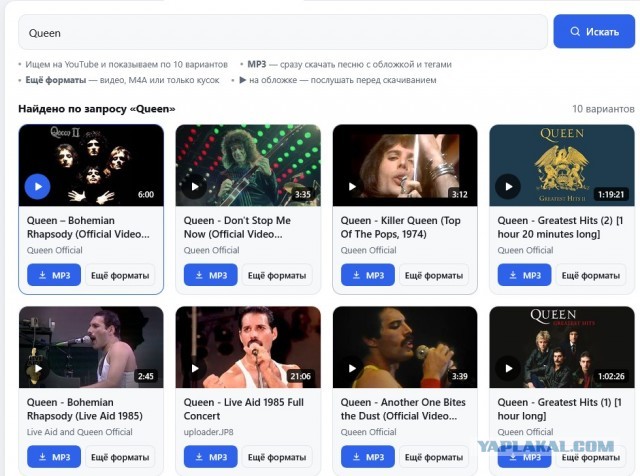This screenshot has height=476, width=640.
Task: Click title Queen - Killer Queen (Top Of The Pops, 1974)
Action: click(x=401, y=227)
